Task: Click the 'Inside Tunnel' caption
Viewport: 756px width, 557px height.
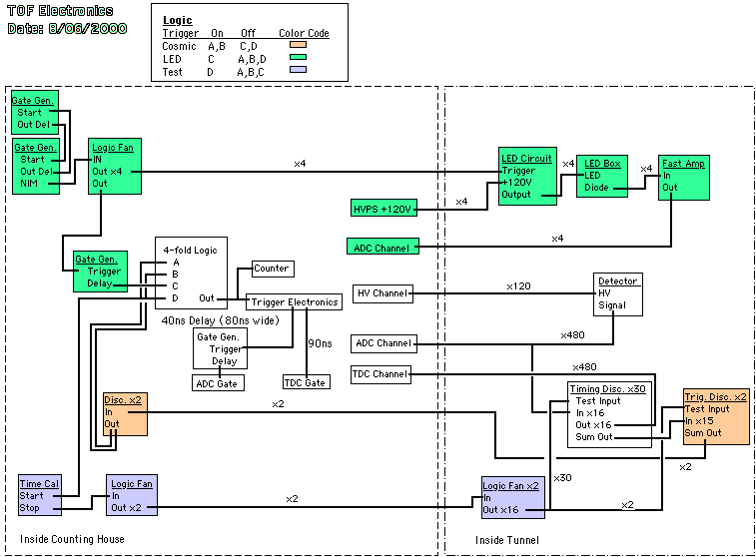Action: pyautogui.click(x=507, y=541)
